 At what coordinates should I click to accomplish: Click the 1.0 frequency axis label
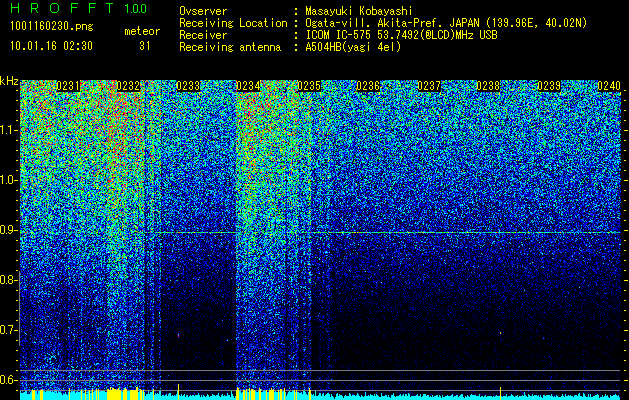pos(8,180)
